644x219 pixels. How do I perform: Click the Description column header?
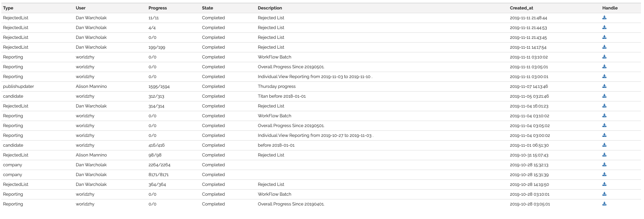[x=270, y=8]
